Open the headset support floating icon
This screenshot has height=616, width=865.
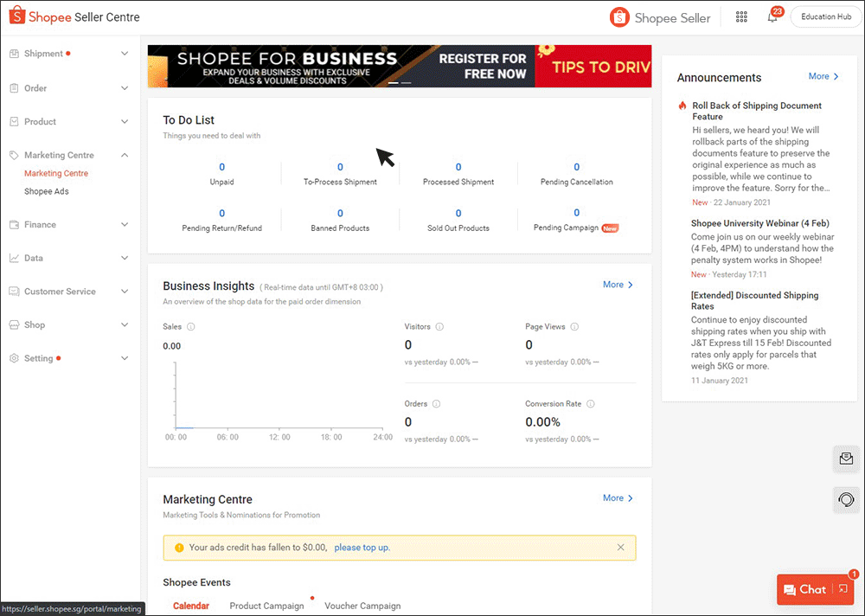pos(846,500)
